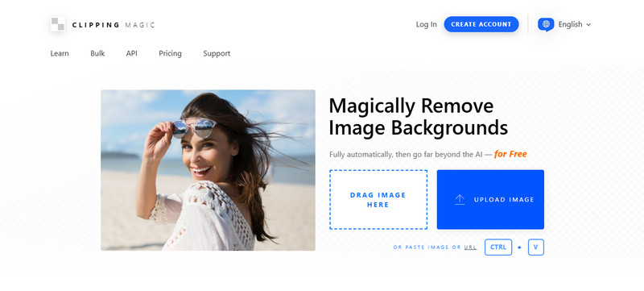Image resolution: width=644 pixels, height=291 pixels.
Task: Click the "OR PASTE IMAGE OR" text
Action: [x=427, y=247]
